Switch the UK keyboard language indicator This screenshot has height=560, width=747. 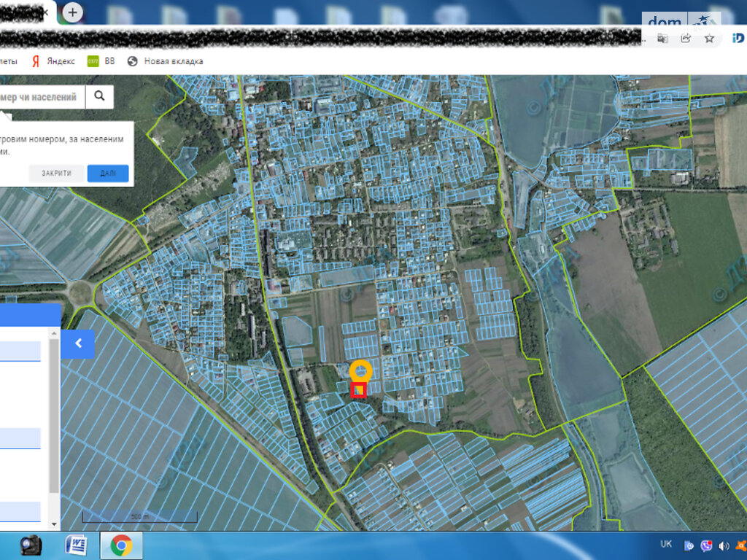[666, 545]
